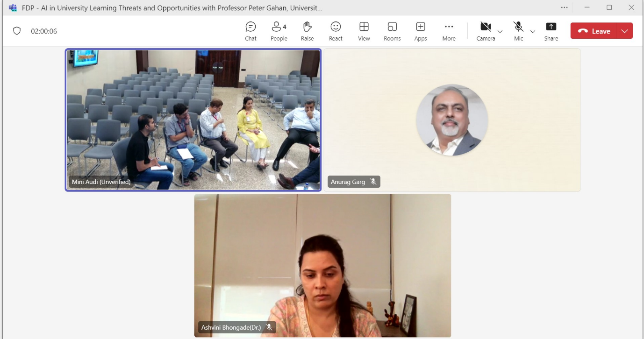The width and height of the screenshot is (644, 339).
Task: Click the Anurag Garg name label
Action: [348, 182]
